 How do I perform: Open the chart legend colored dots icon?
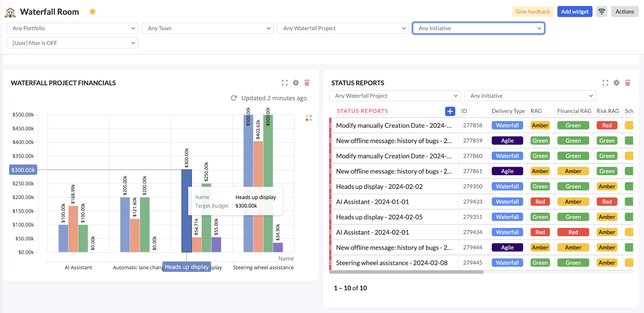(x=309, y=118)
